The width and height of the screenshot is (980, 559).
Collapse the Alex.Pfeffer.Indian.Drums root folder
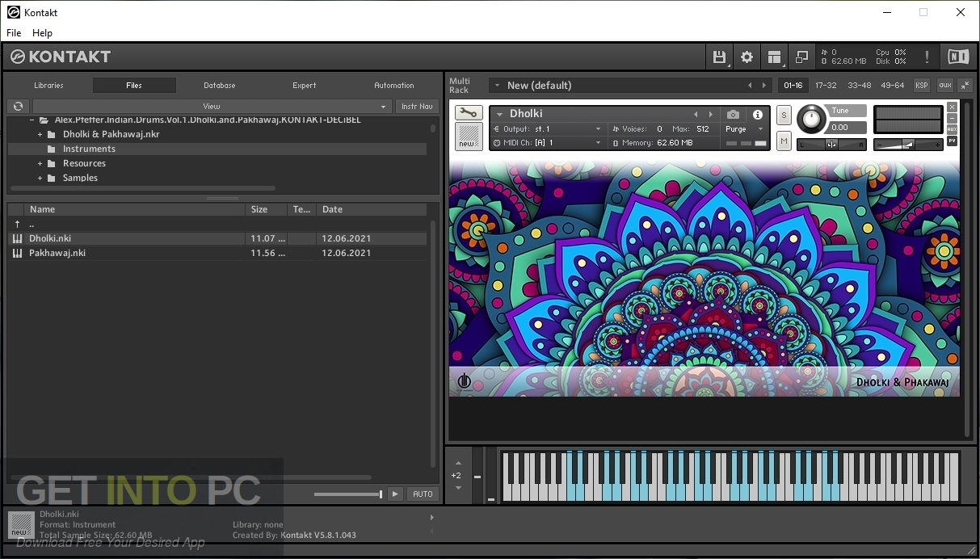(x=32, y=120)
